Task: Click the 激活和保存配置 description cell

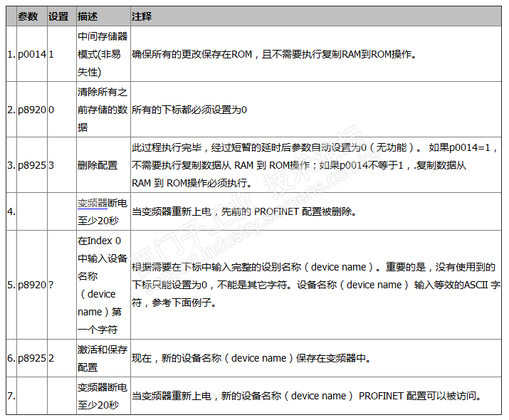Action: pos(103,358)
